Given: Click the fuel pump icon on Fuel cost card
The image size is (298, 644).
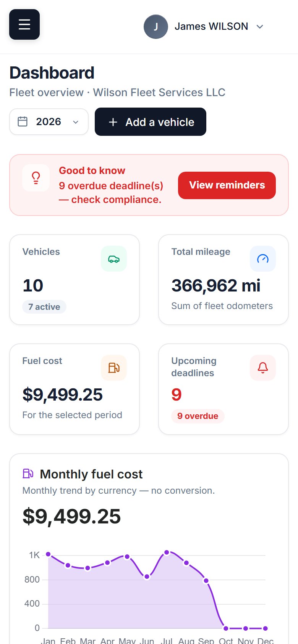Looking at the screenshot, I should [x=114, y=368].
